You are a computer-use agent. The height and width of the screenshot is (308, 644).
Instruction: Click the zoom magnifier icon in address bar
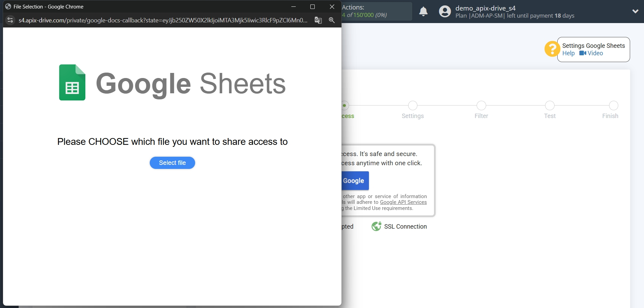pos(332,20)
